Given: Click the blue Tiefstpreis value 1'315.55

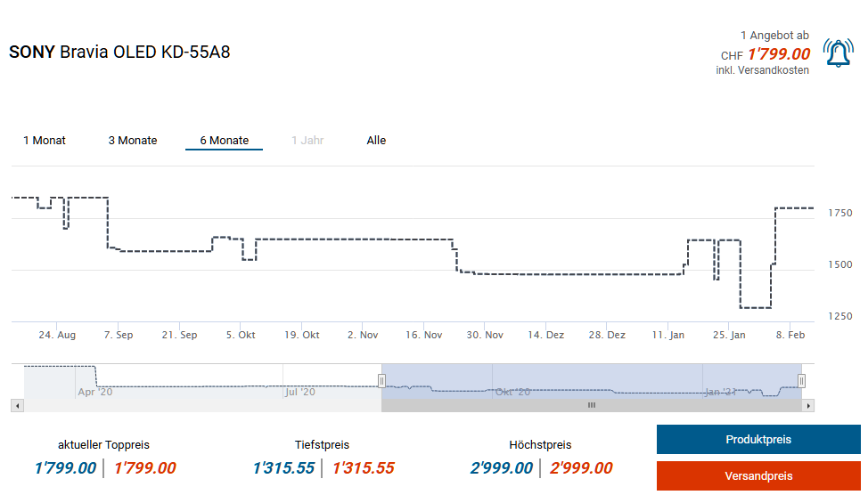Looking at the screenshot, I should pyautogui.click(x=283, y=468).
